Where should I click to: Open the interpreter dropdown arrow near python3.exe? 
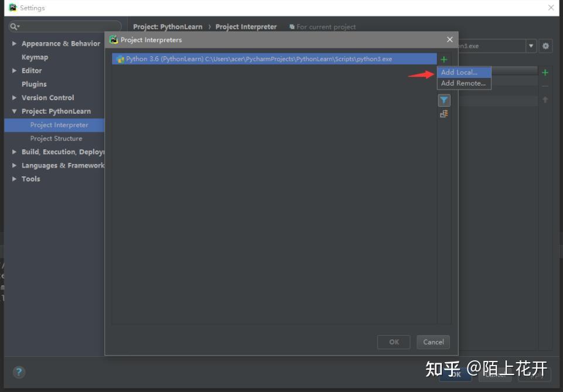click(x=531, y=46)
